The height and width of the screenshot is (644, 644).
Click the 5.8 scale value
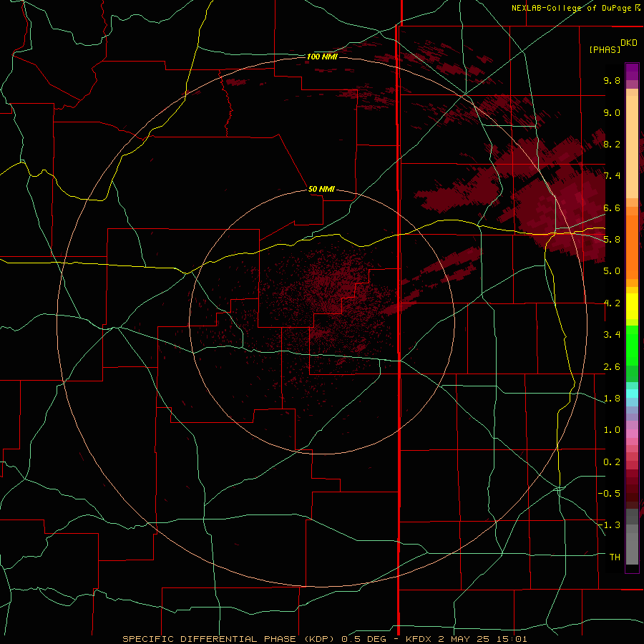(612, 240)
